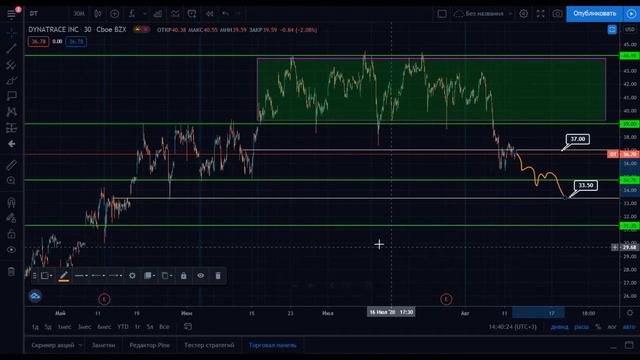Hide all drawings with sidebar eye icon
Image resolution: width=640 pixels, height=360 pixels.
pos(11,249)
